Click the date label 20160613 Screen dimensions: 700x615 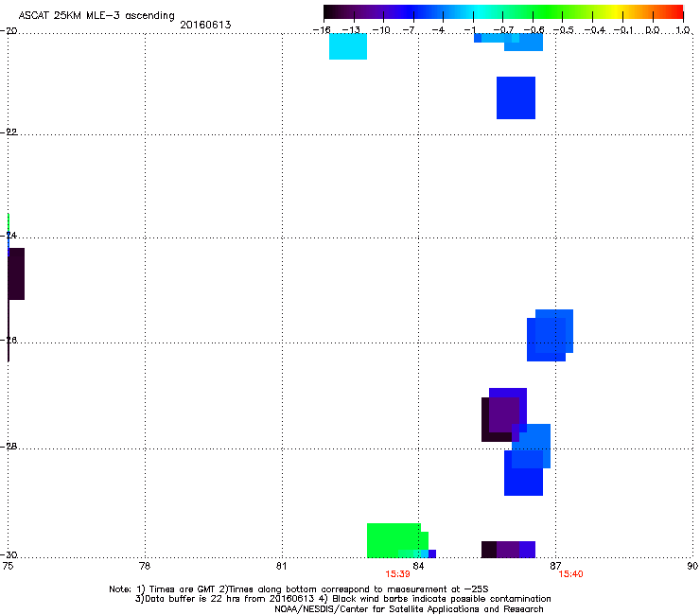point(205,25)
